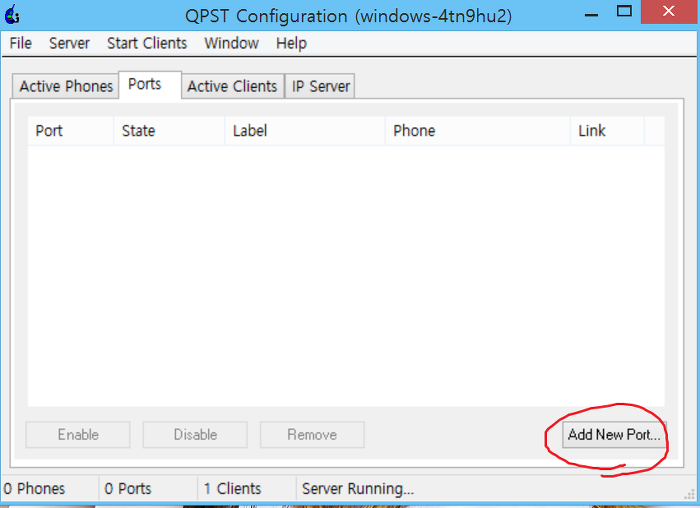Sort by the Link column header

point(607,131)
